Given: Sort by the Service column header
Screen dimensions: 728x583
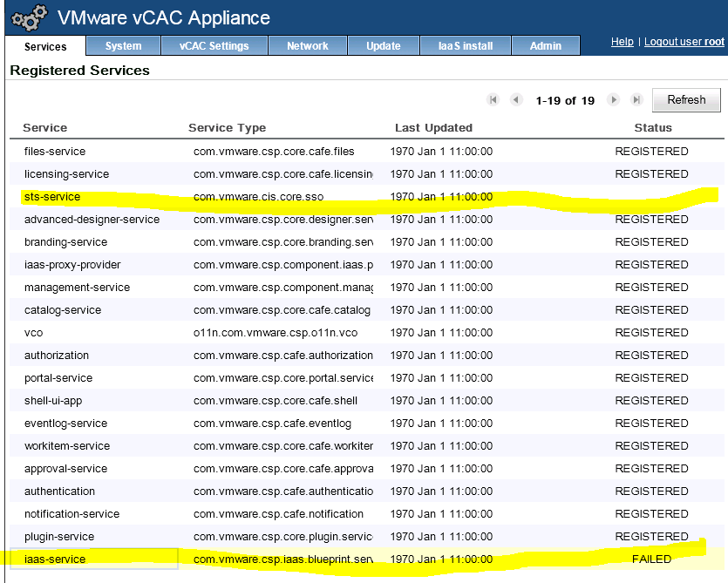Looking at the screenshot, I should 45,127.
